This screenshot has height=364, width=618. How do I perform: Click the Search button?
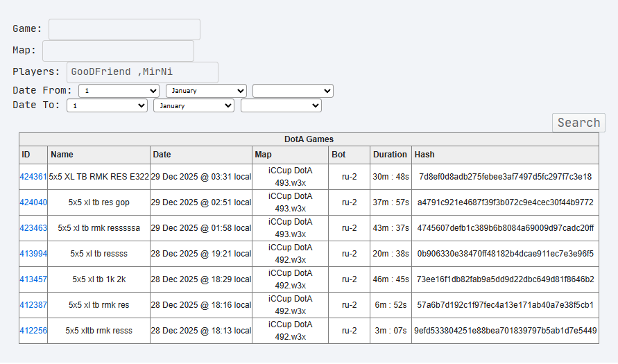click(578, 123)
